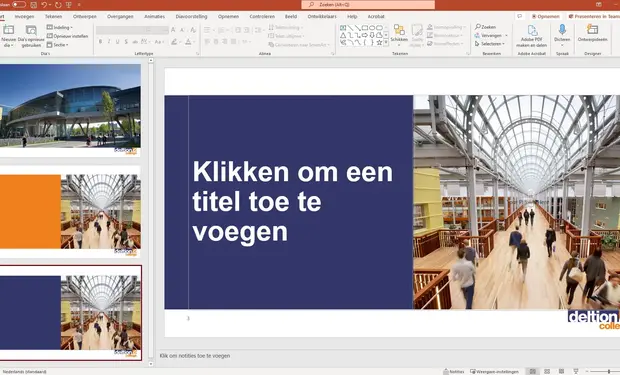Click the font name box
620x375 pixels.
click(x=120, y=30)
